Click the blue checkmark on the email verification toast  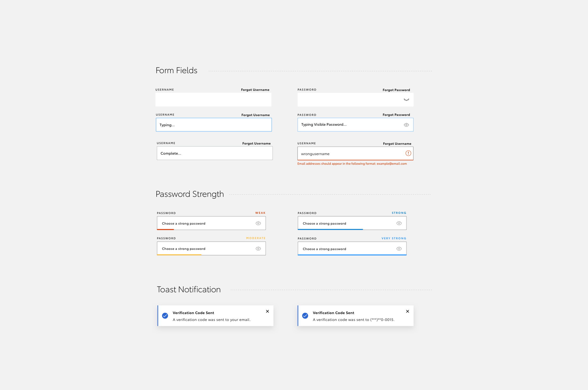pyautogui.click(x=165, y=316)
